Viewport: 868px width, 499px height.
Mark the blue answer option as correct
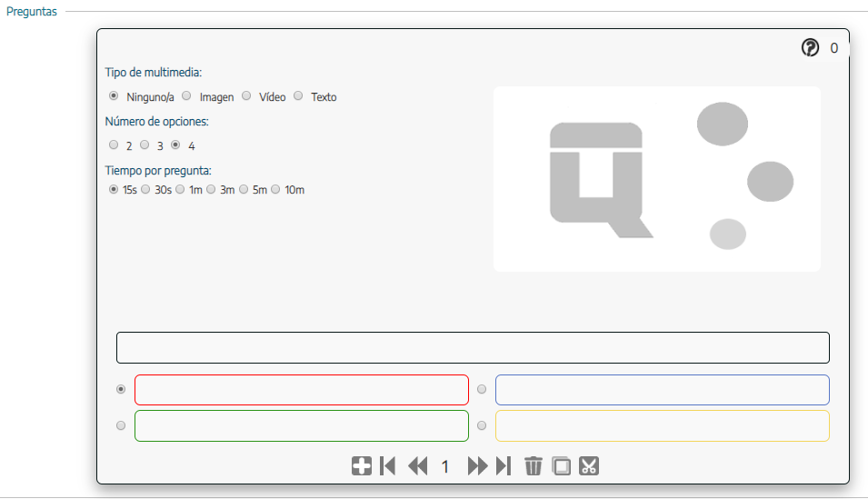pyautogui.click(x=482, y=390)
